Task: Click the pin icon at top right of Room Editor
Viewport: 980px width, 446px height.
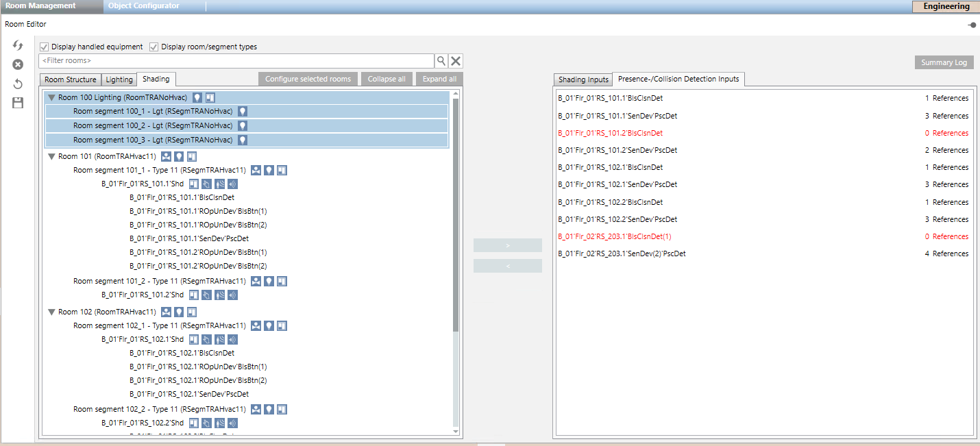Action: [x=972, y=25]
